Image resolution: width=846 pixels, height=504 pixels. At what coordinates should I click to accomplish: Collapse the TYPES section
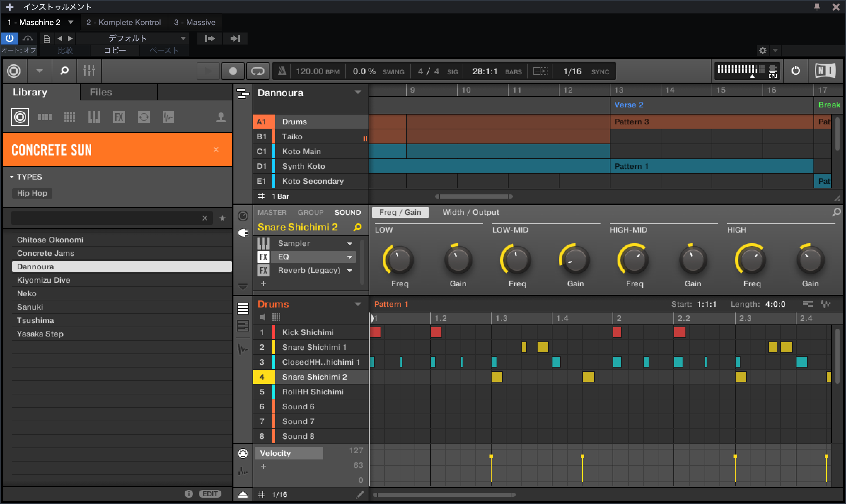[x=12, y=177]
